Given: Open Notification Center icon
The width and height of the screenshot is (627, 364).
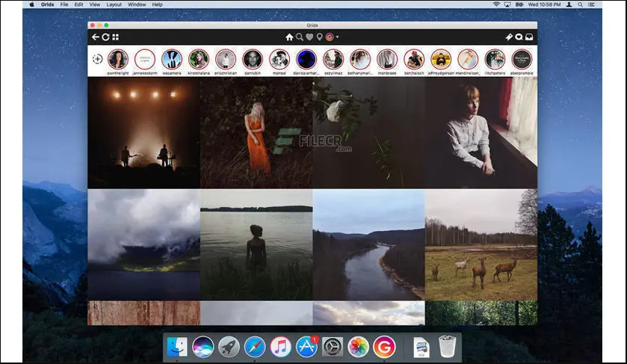Looking at the screenshot, I should (591, 4).
